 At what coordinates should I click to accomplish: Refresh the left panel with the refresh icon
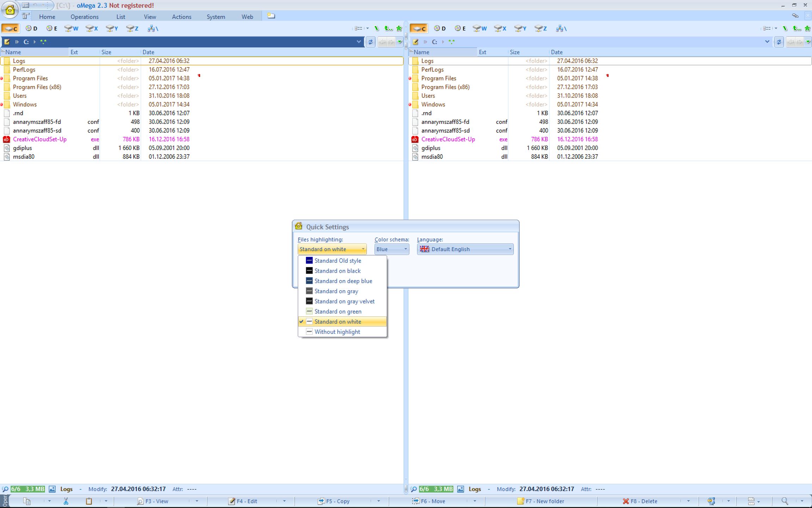pos(370,42)
